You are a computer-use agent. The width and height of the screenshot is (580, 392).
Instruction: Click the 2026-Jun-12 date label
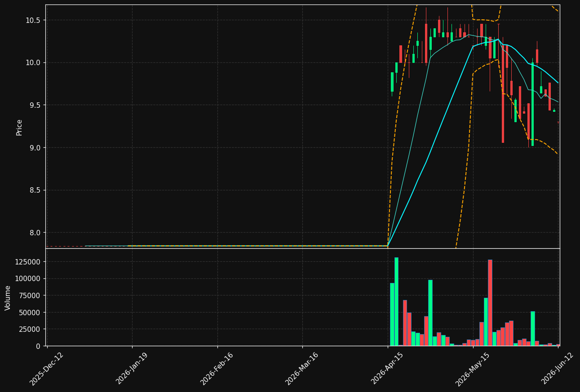(558, 369)
